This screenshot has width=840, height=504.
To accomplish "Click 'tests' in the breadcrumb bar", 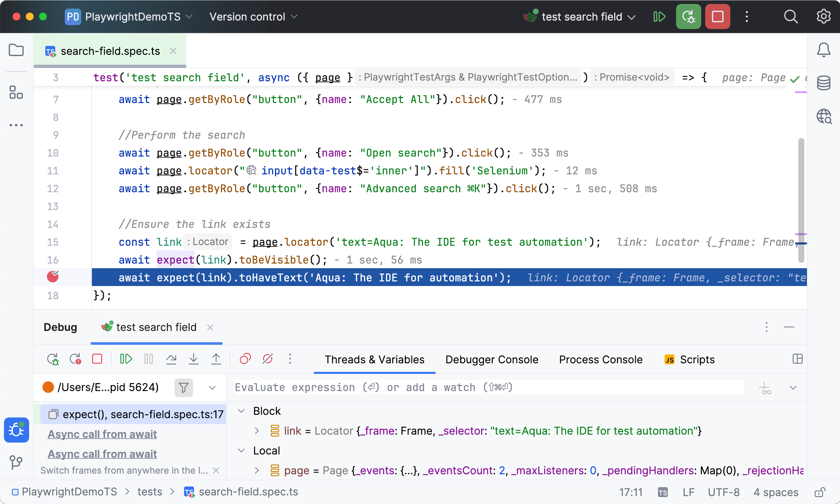I will coord(149,492).
